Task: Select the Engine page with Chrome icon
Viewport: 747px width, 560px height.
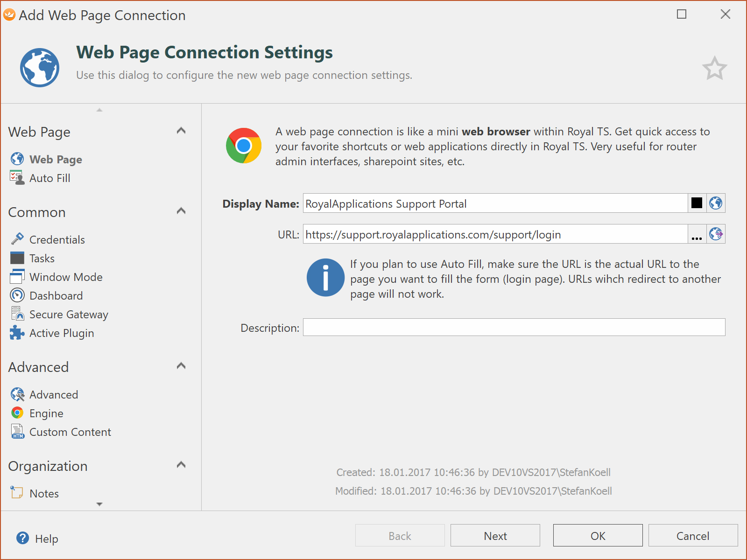Action: [46, 413]
